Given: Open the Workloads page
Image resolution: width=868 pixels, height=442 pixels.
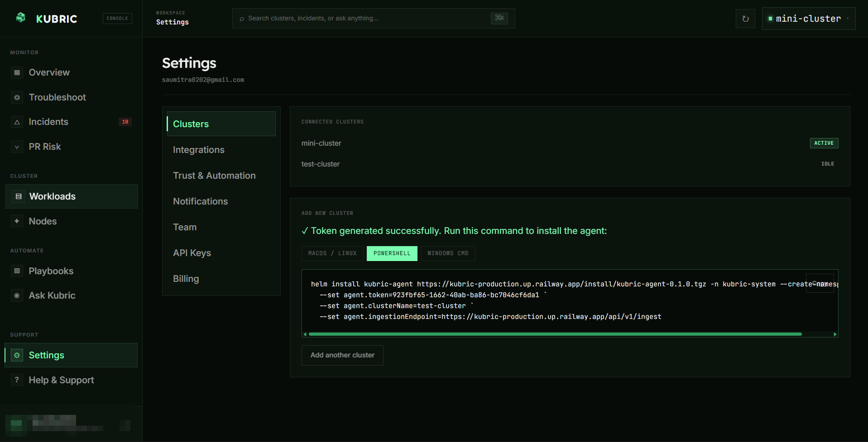Looking at the screenshot, I should 72,196.
